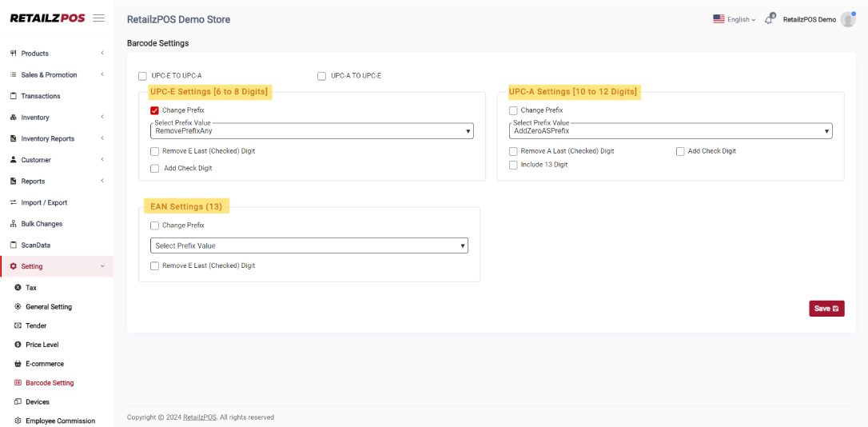The image size is (868, 427).
Task: Click the Save button
Action: point(826,309)
